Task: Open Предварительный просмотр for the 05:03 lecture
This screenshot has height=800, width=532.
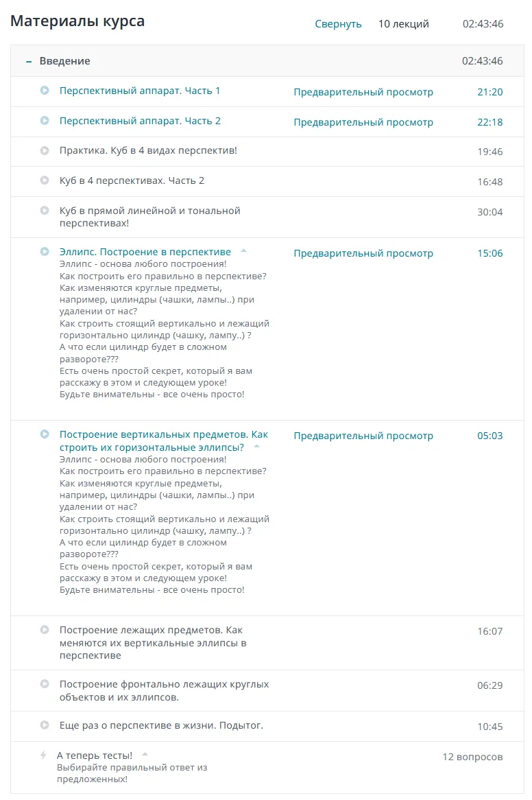Action: click(363, 436)
